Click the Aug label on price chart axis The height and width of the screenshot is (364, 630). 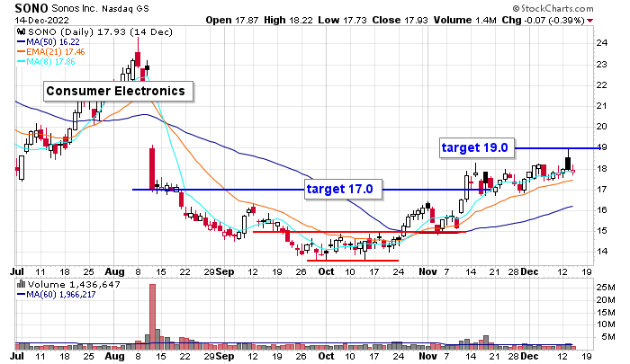click(114, 271)
